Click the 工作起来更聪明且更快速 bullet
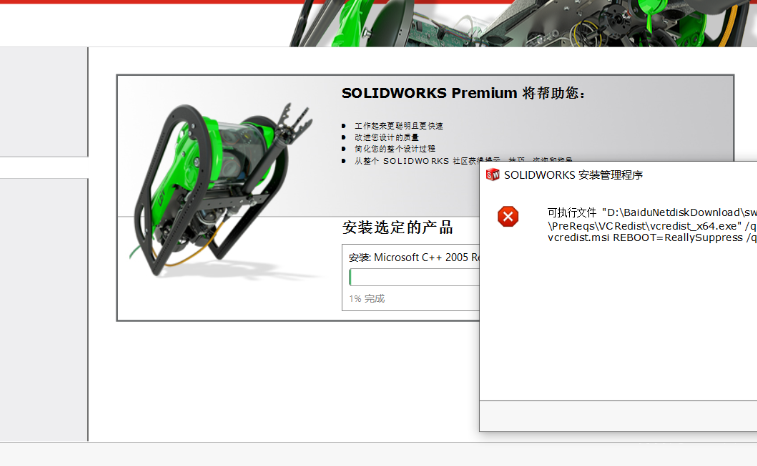Image resolution: width=757 pixels, height=466 pixels. pyautogui.click(x=398, y=126)
